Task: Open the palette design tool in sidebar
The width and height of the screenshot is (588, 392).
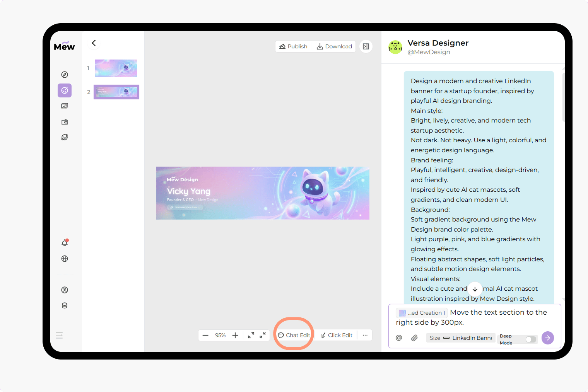Action: 65,90
